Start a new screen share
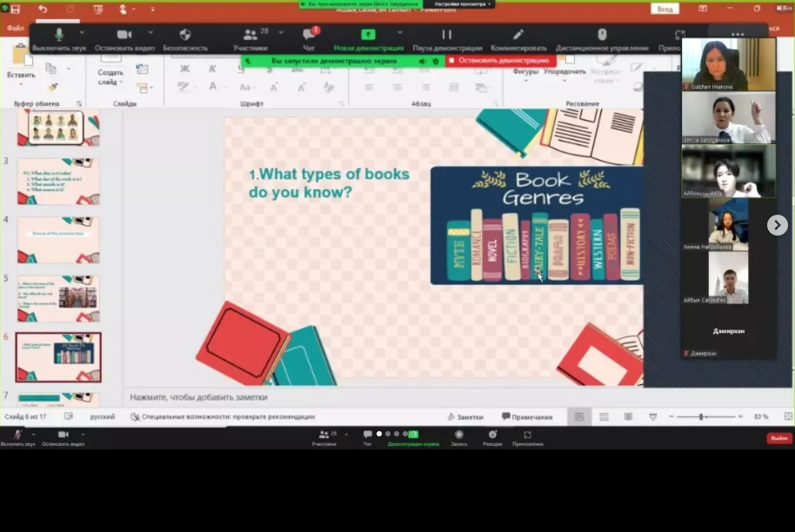This screenshot has width=795, height=532. click(368, 35)
